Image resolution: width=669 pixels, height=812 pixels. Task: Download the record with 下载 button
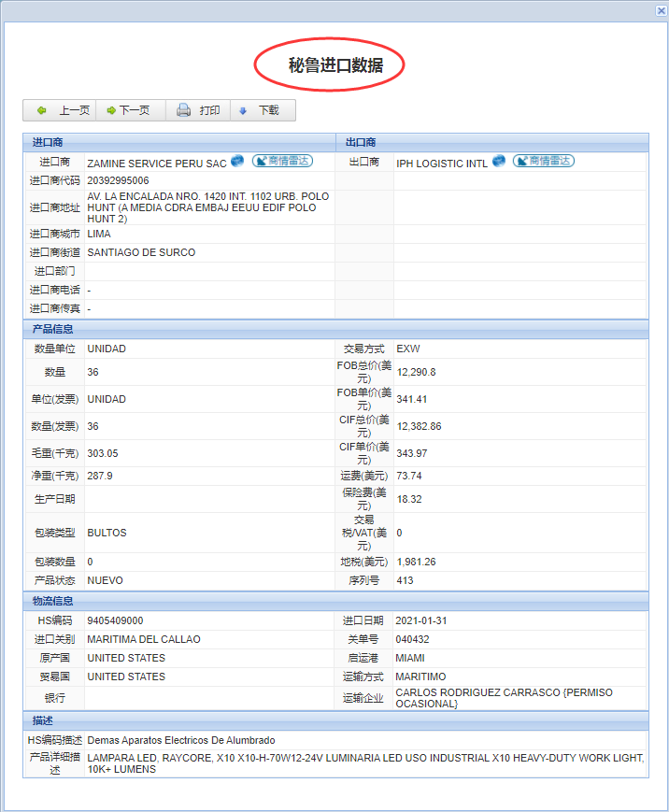[x=261, y=110]
